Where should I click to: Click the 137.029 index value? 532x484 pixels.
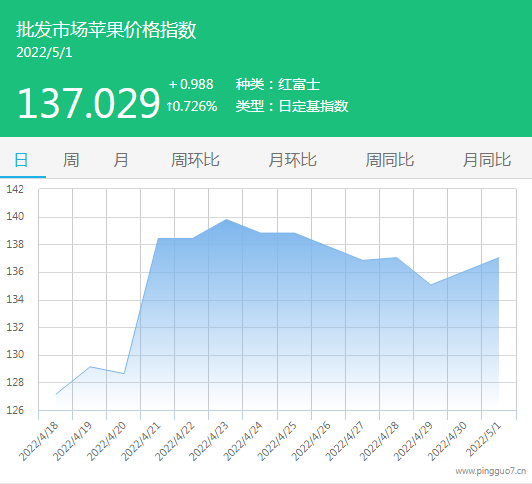tap(88, 103)
